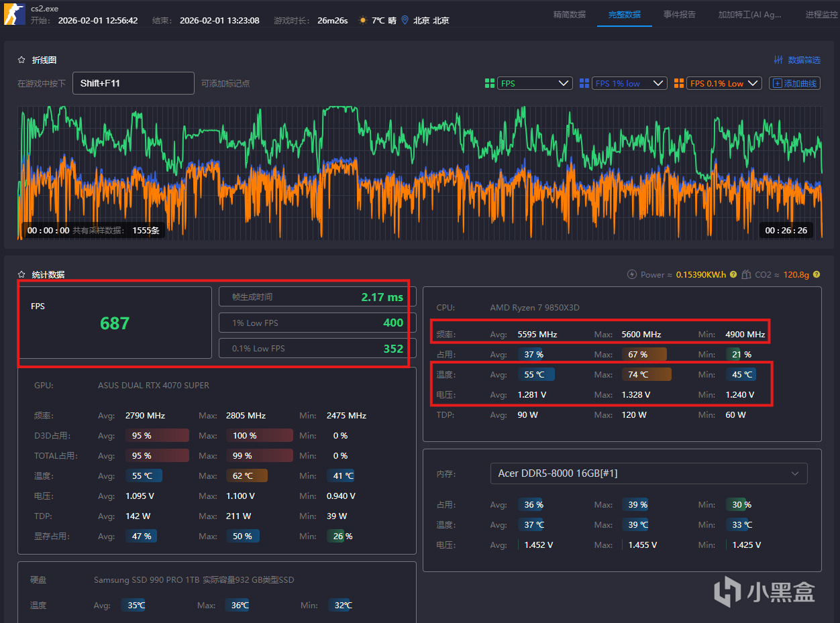Click the game duration 26m26s

(333, 20)
